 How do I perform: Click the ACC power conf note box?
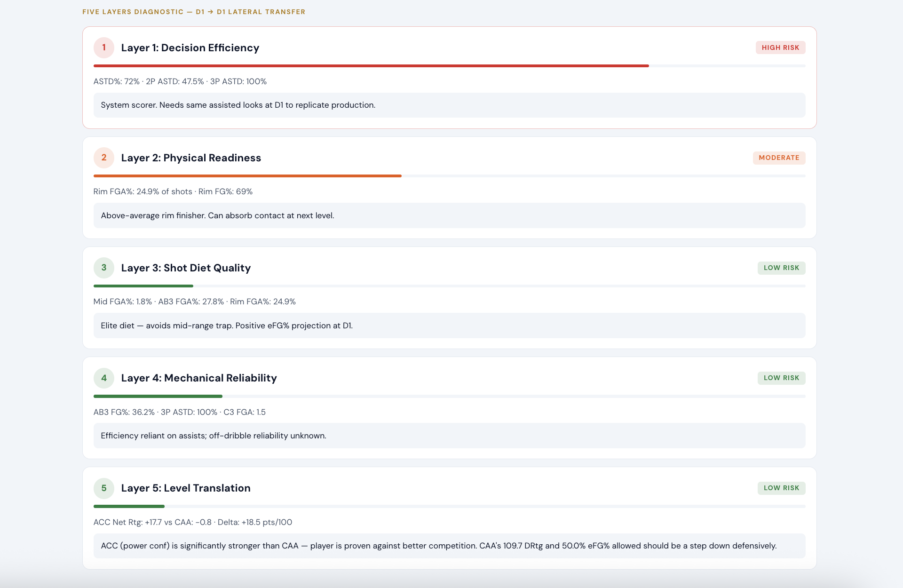pyautogui.click(x=449, y=546)
